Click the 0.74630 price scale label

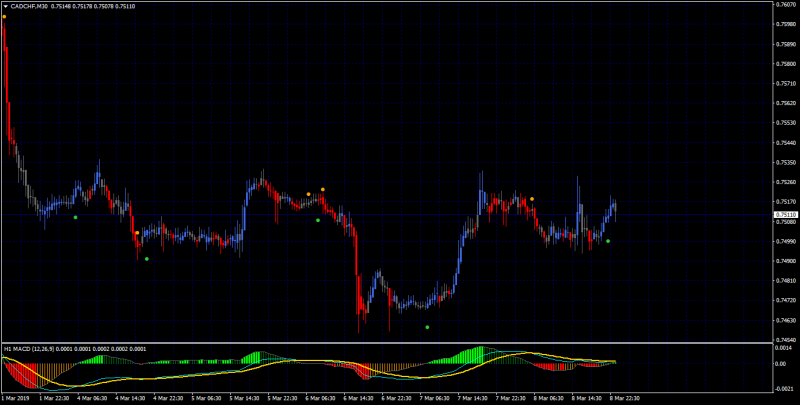pyautogui.click(x=786, y=320)
